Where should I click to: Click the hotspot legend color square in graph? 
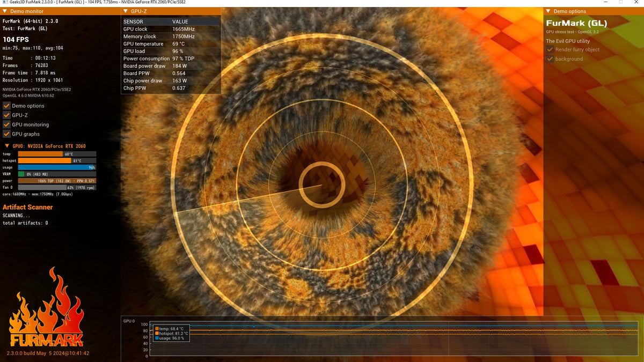point(157,334)
